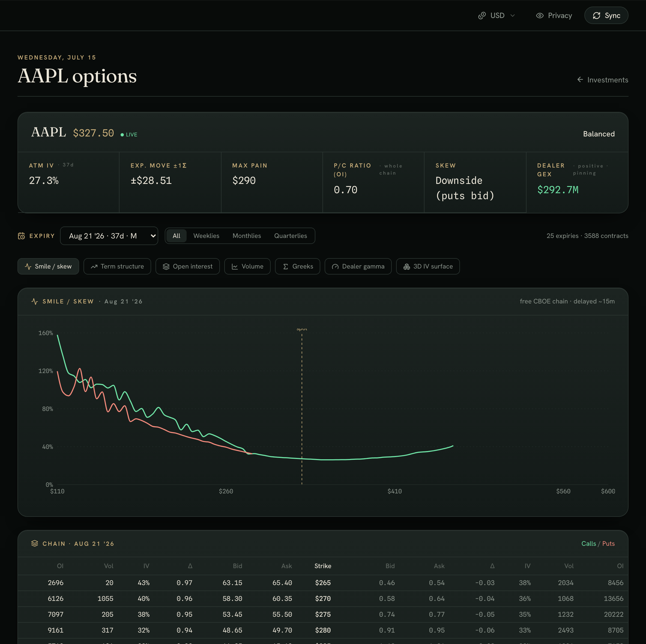Screen dimensions: 646x644
Task: Select the $280 strike row
Action: [323, 630]
